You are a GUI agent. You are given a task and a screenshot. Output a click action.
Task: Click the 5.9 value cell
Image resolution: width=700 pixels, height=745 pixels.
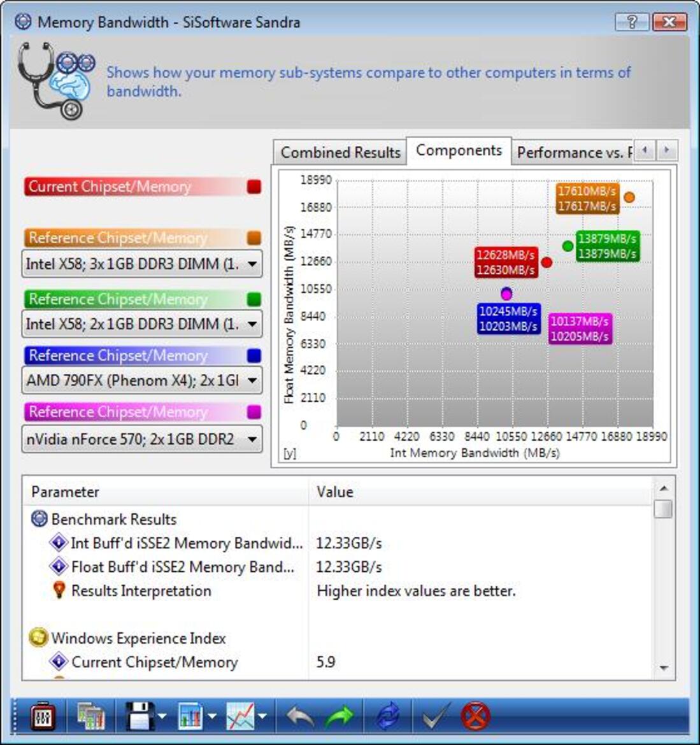click(x=326, y=662)
